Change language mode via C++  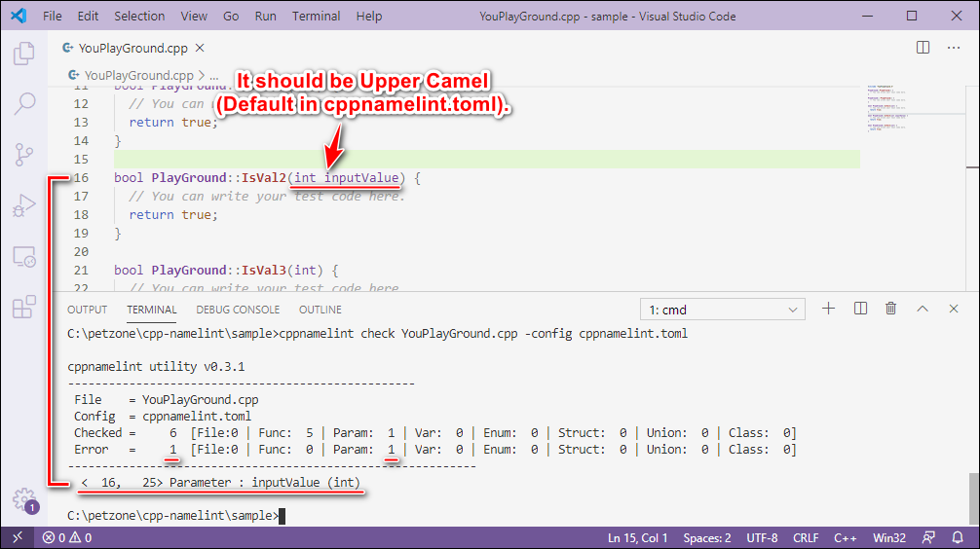[845, 537]
